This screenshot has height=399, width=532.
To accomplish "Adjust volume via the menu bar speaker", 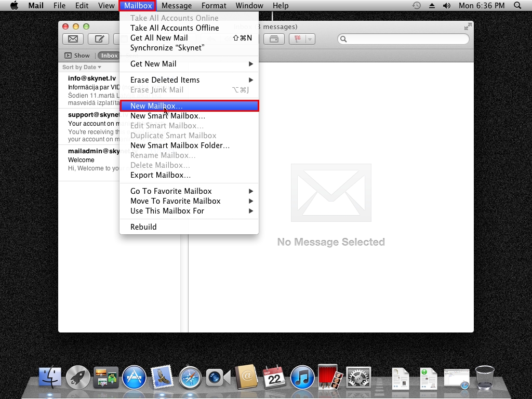I will (x=446, y=6).
